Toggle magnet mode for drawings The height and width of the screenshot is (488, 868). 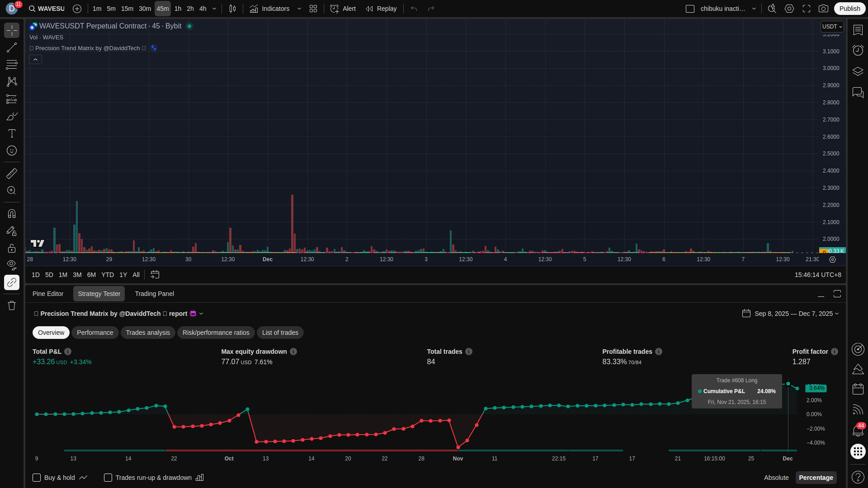pos(12,214)
